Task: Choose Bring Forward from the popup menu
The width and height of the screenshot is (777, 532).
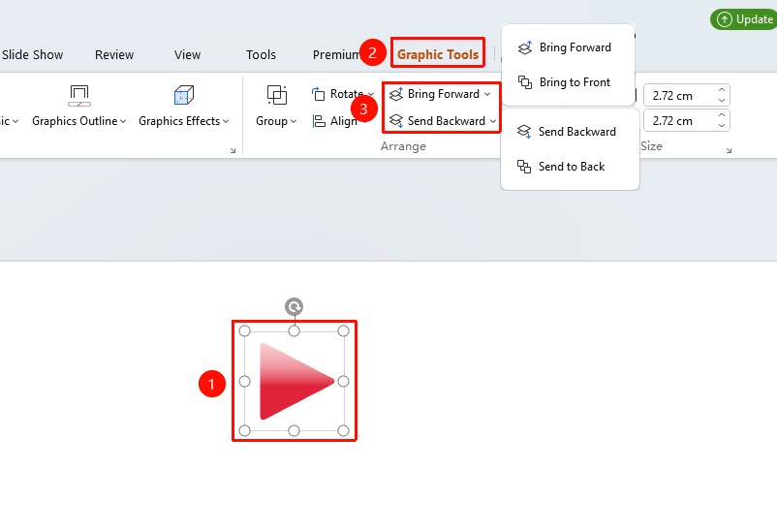Action: (568, 47)
